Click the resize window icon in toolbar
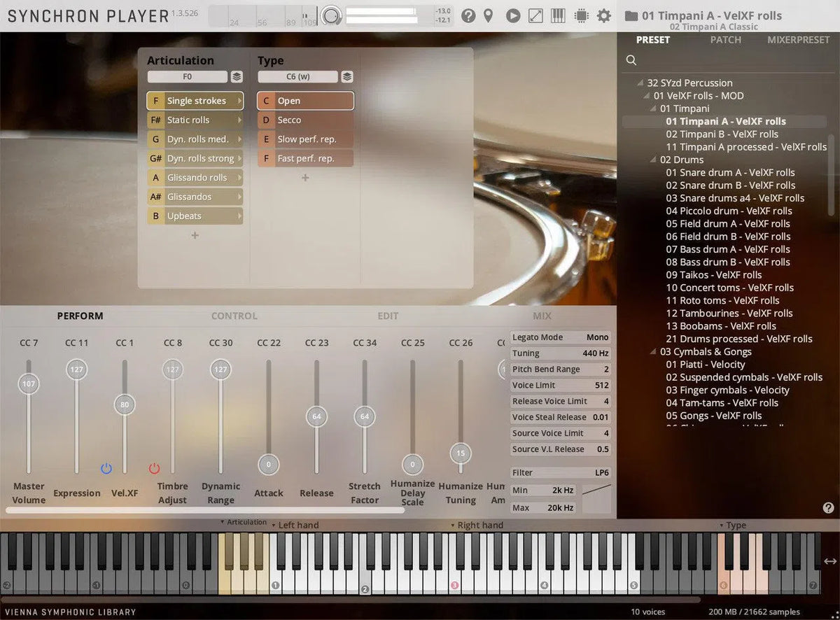 click(x=535, y=15)
